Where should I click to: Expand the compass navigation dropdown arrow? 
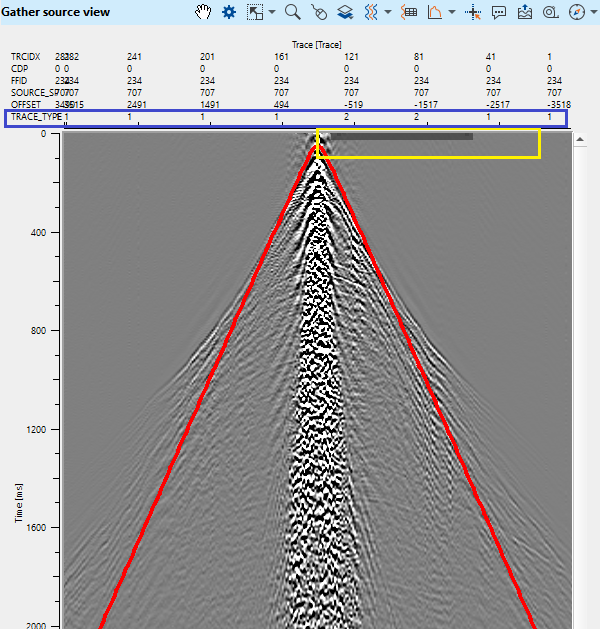[x=594, y=12]
